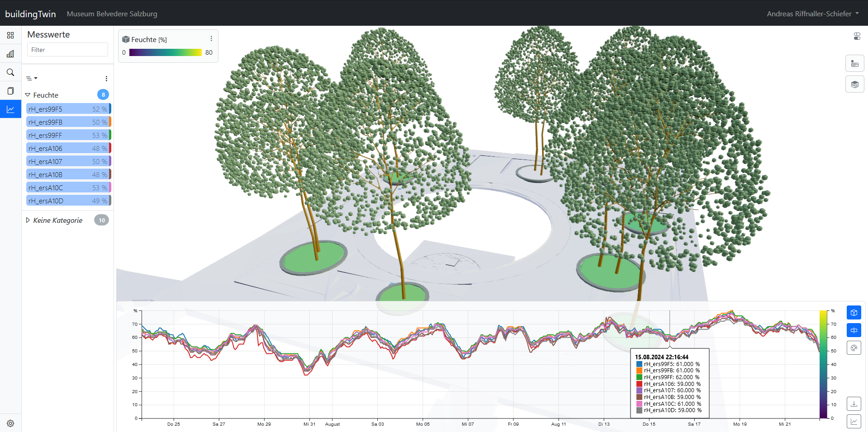Click the 3D model cube button top right
The image size is (868, 432).
pos(854,85)
